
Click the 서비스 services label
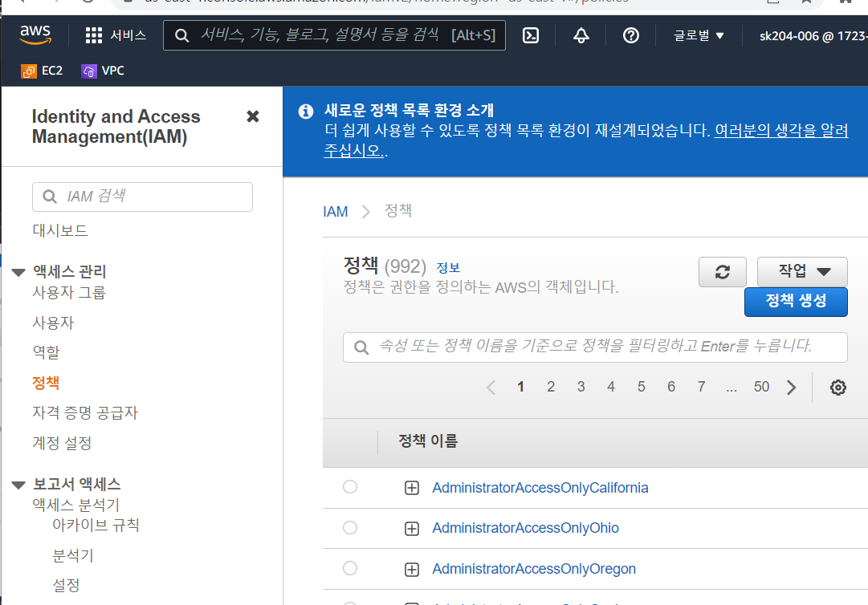[x=128, y=35]
